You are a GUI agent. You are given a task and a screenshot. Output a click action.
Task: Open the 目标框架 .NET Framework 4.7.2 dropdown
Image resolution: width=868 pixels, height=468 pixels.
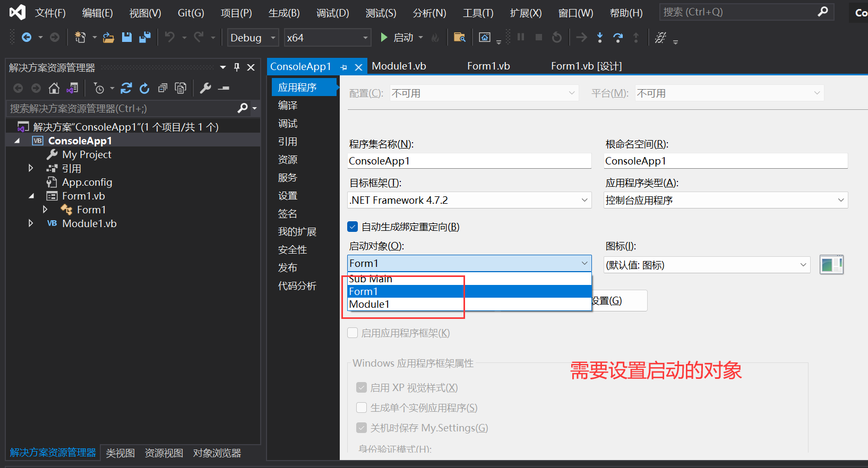pyautogui.click(x=469, y=200)
